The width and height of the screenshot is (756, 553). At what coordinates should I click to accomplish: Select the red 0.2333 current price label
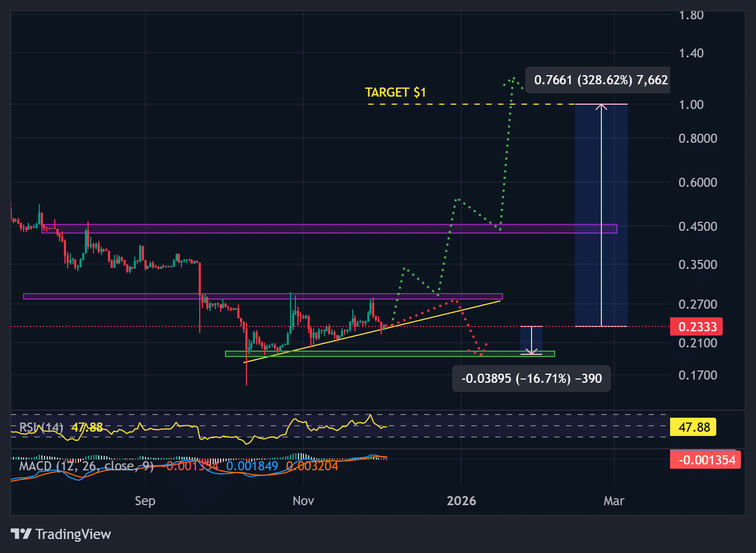point(697,326)
